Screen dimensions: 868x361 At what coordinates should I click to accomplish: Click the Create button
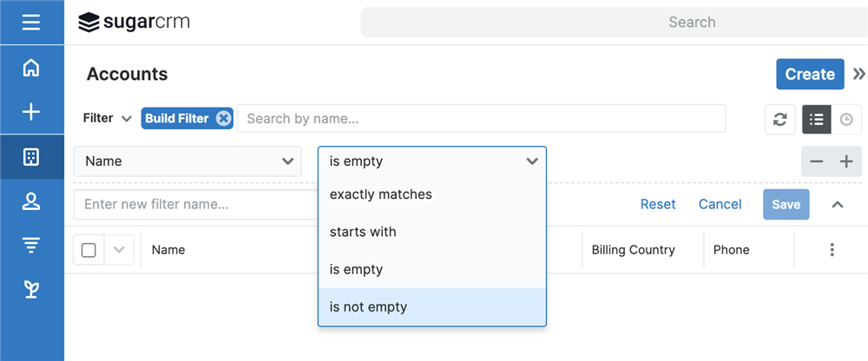pyautogui.click(x=809, y=75)
